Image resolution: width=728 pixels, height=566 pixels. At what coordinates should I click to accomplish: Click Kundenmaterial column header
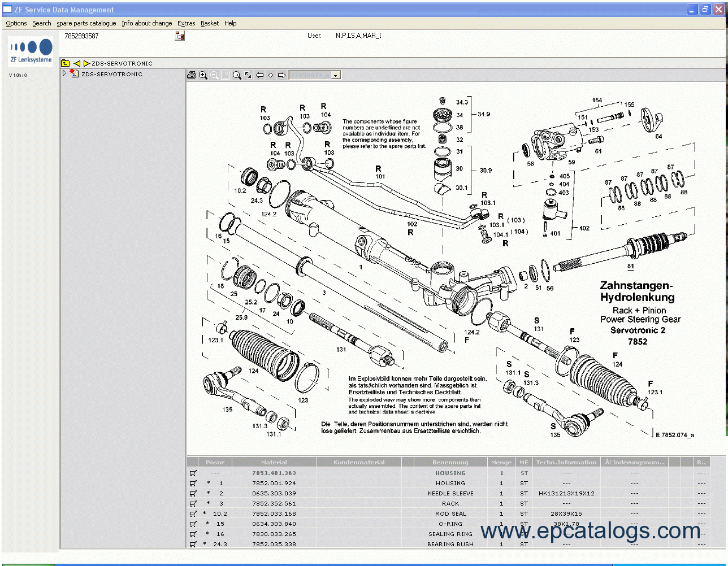click(x=359, y=462)
